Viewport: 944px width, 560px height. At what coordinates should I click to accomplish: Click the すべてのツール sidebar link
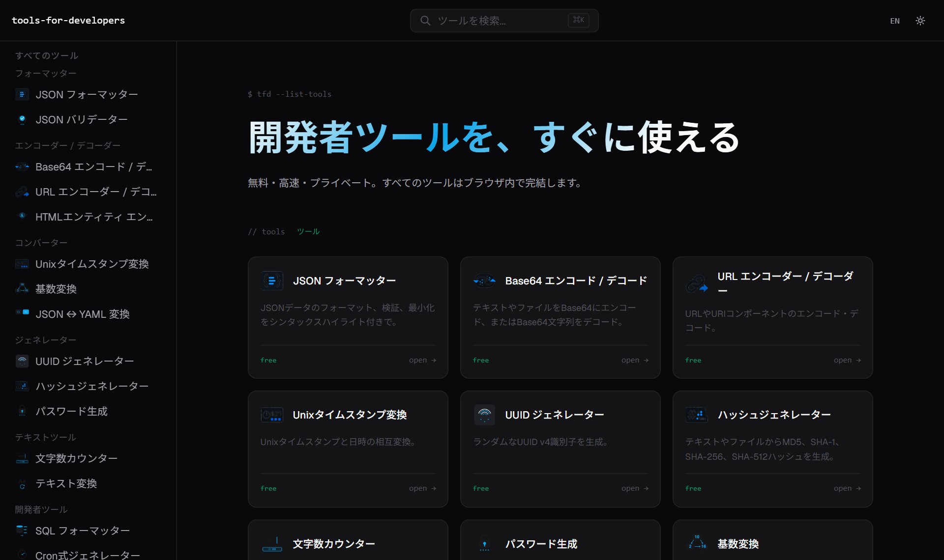(47, 56)
